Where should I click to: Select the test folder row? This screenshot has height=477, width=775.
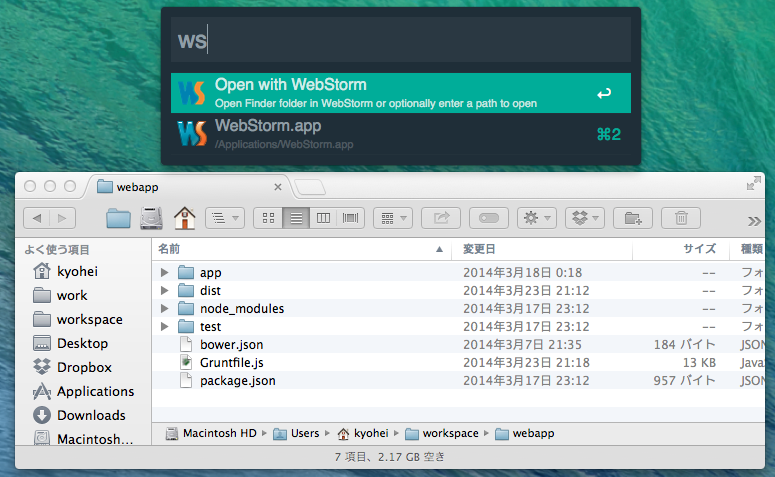pyautogui.click(x=458, y=326)
